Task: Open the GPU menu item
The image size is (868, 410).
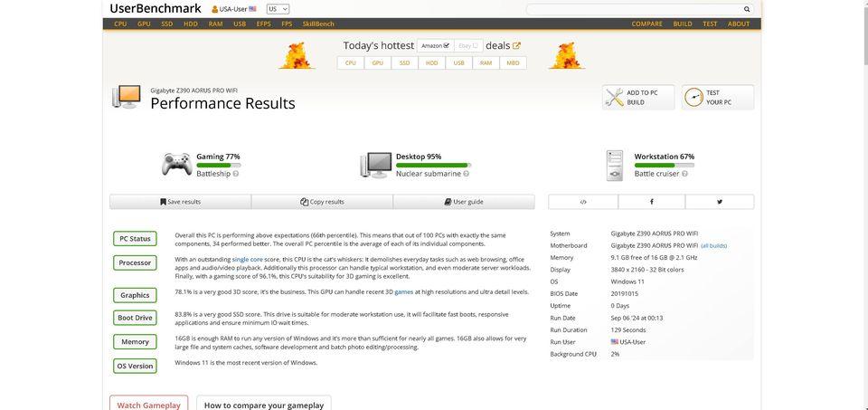Action: (144, 24)
